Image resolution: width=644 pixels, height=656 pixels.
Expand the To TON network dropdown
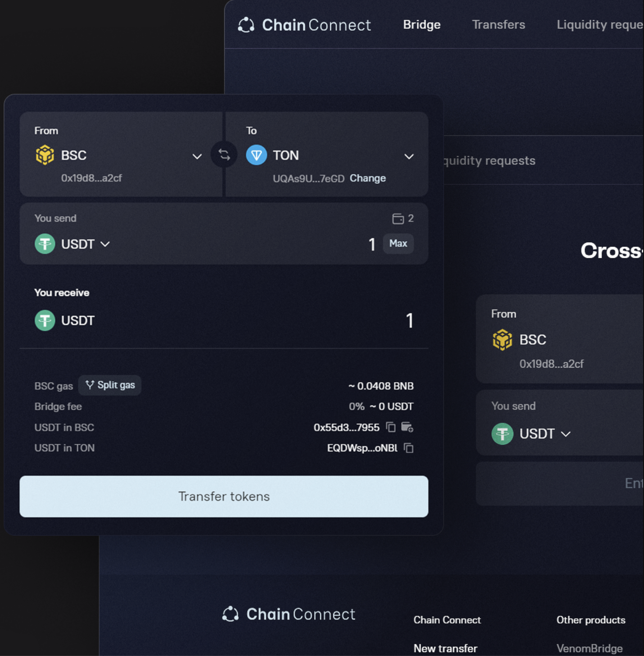point(408,156)
